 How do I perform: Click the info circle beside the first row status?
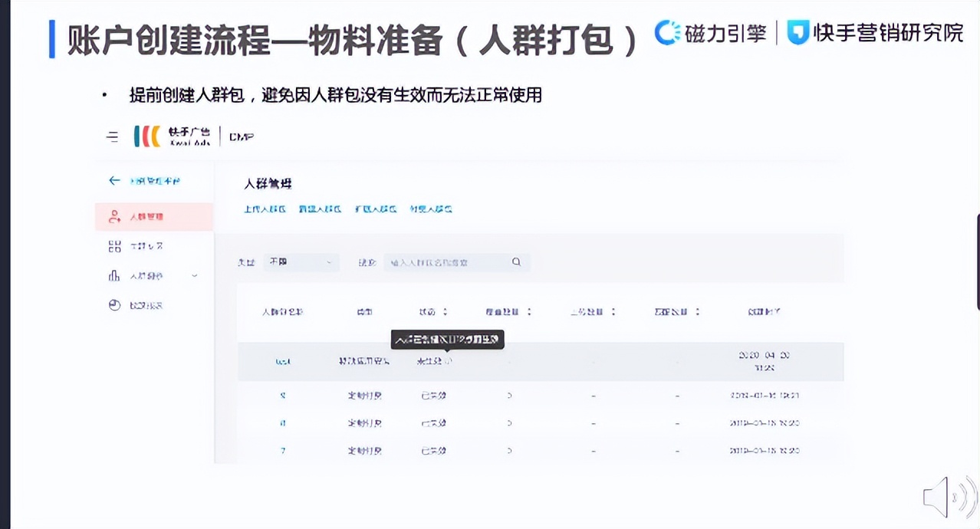[449, 360]
